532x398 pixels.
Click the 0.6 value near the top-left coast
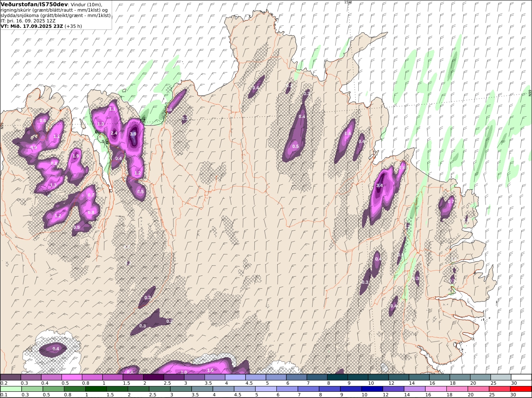(43, 121)
